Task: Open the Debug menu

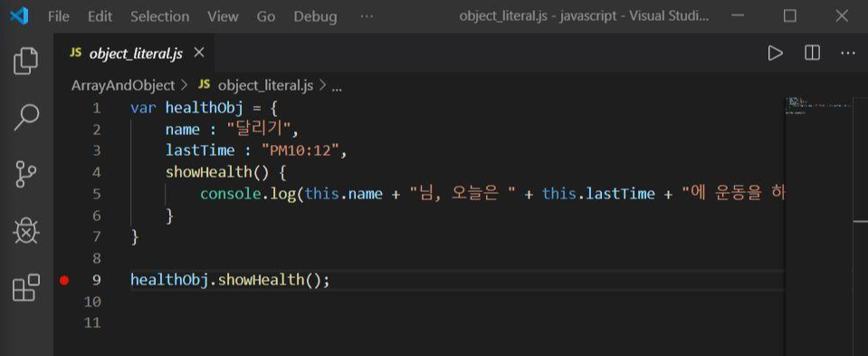Action: 315,16
